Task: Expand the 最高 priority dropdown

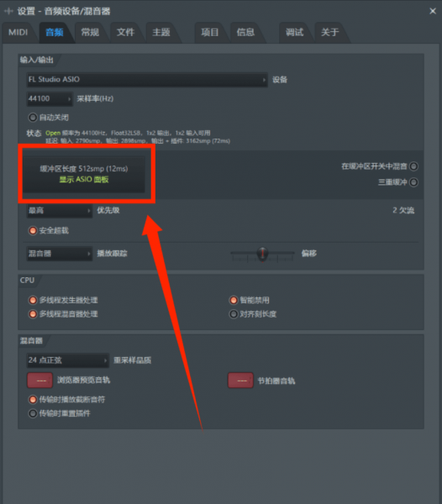Action: (x=60, y=211)
